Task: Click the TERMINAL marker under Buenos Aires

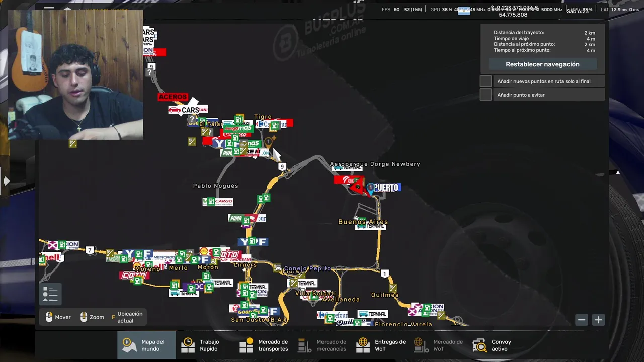Action: click(x=371, y=227)
